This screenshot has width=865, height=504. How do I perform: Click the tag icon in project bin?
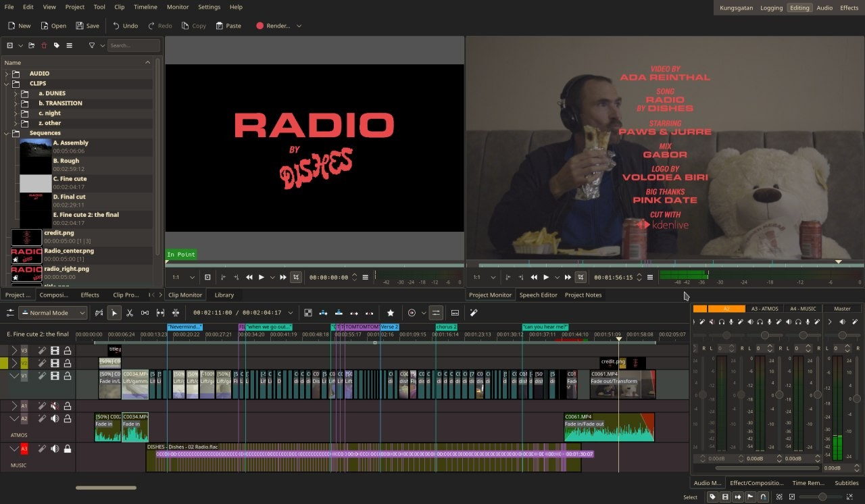[57, 46]
